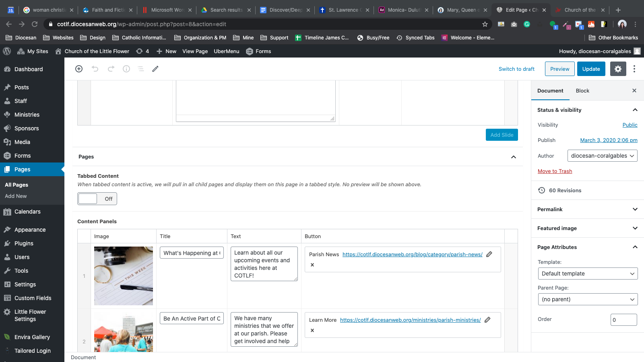The width and height of the screenshot is (644, 362).
Task: Toggle the Tabbed Content switch
Action: point(97,199)
